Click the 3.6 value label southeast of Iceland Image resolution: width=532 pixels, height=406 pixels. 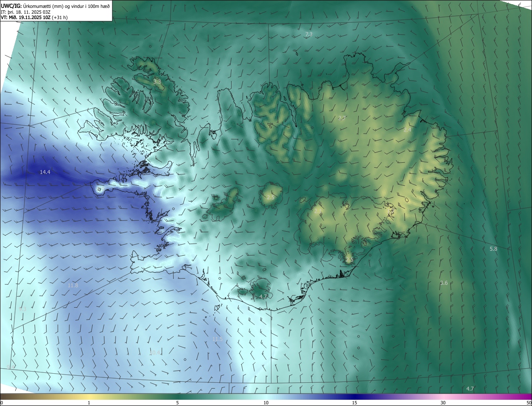(444, 283)
